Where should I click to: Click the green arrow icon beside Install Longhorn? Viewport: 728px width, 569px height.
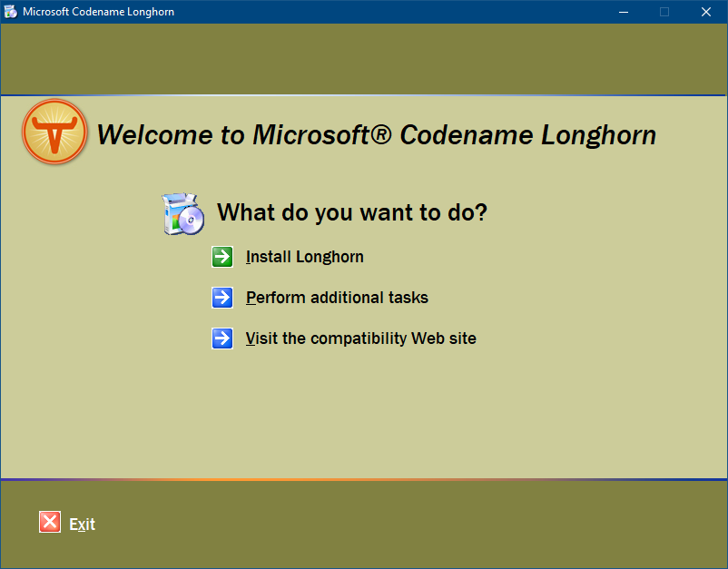222,257
